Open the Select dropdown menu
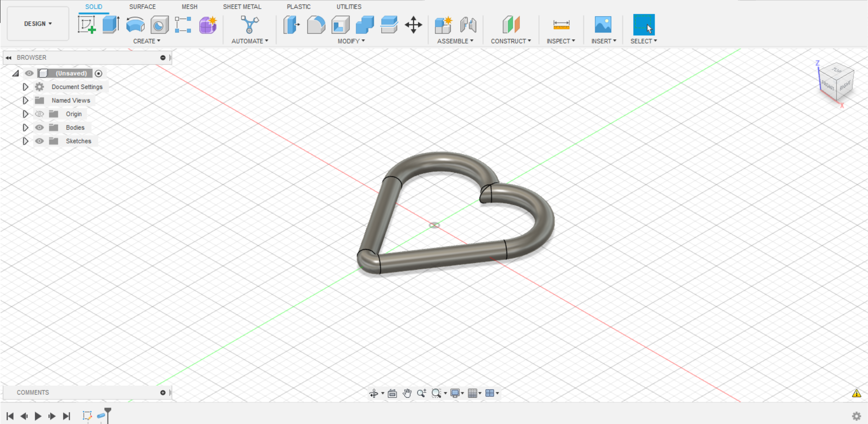 [644, 41]
